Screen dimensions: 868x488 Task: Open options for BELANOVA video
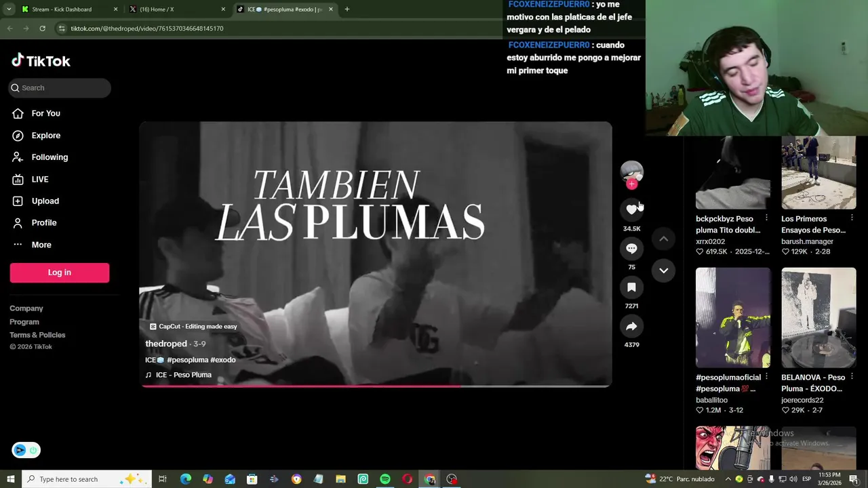coord(852,376)
